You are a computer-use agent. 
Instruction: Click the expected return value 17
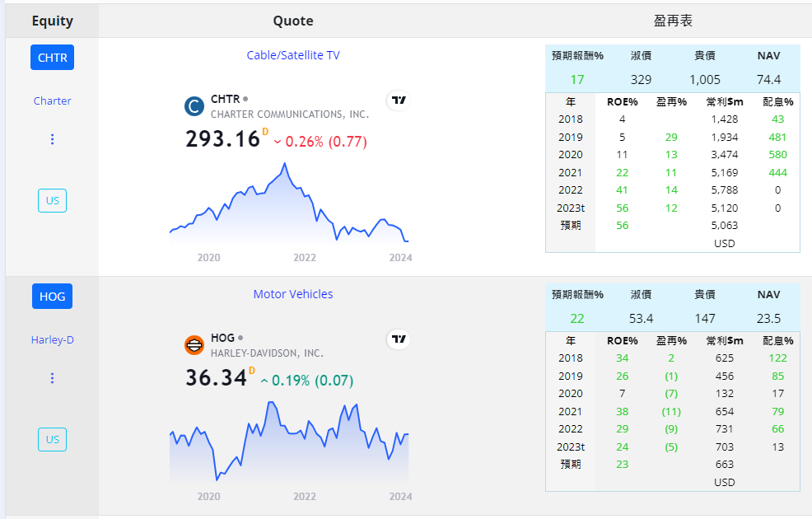click(x=577, y=80)
